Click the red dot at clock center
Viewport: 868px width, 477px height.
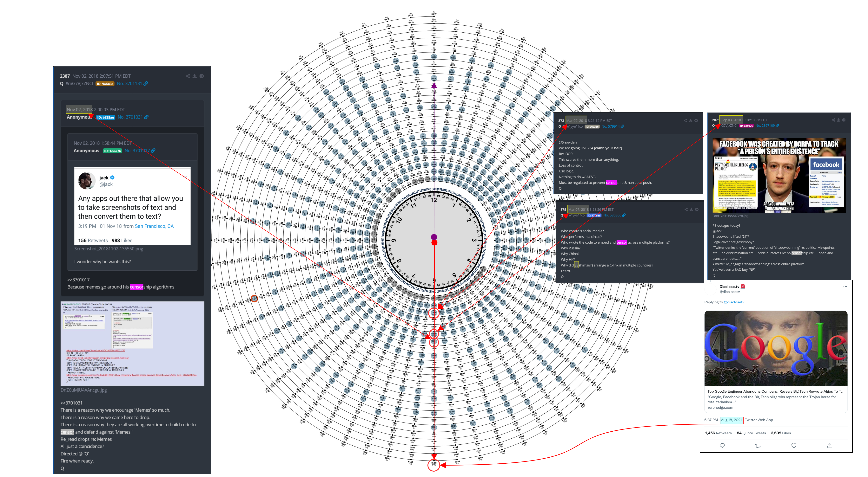(434, 242)
